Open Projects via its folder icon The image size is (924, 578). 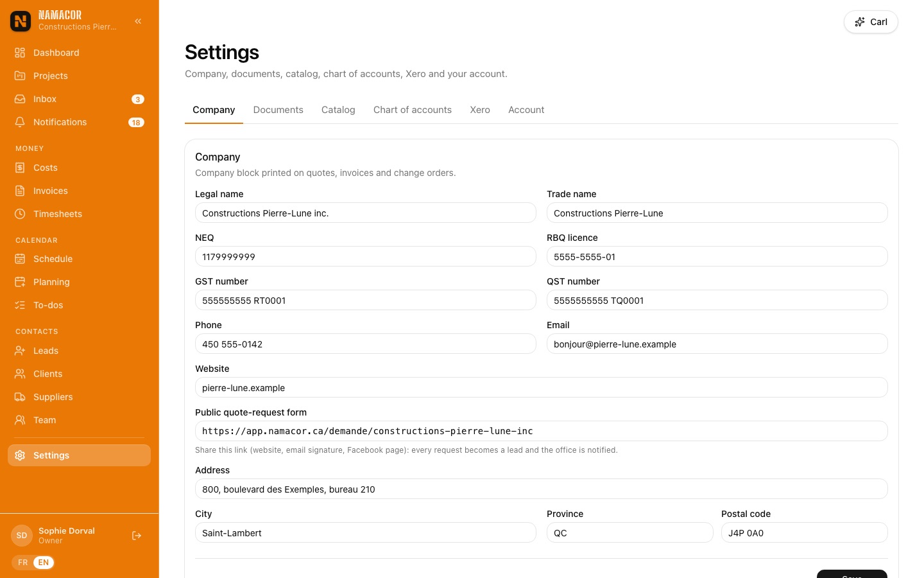pyautogui.click(x=20, y=76)
